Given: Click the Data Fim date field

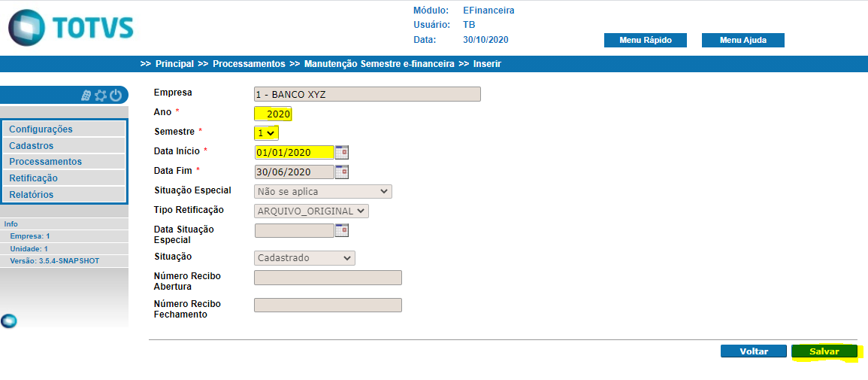Looking at the screenshot, I should 295,172.
